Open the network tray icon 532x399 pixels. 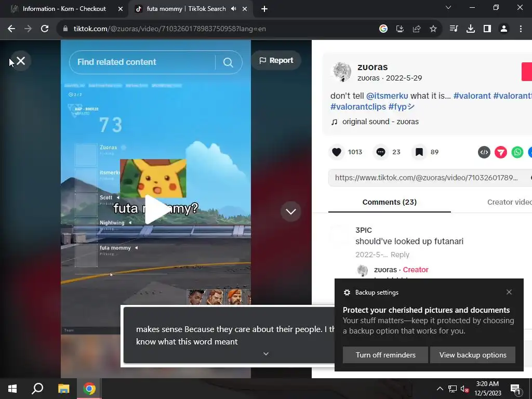pos(453,389)
